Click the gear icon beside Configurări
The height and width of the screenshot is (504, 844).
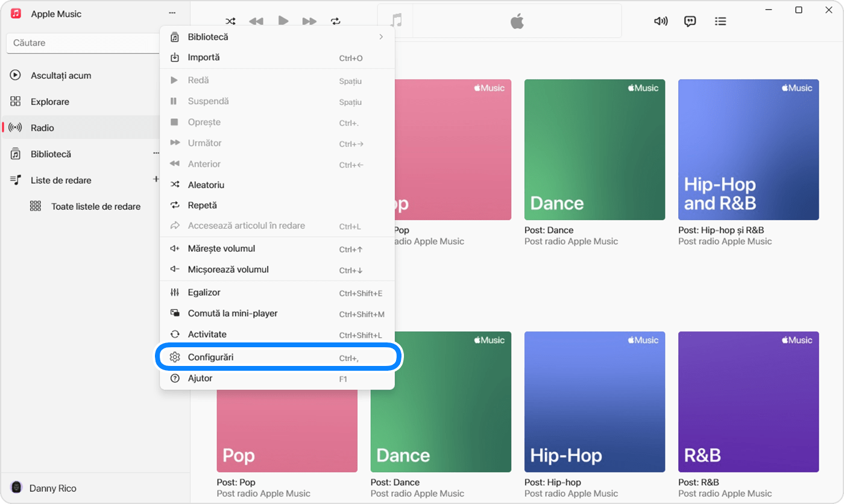(175, 357)
